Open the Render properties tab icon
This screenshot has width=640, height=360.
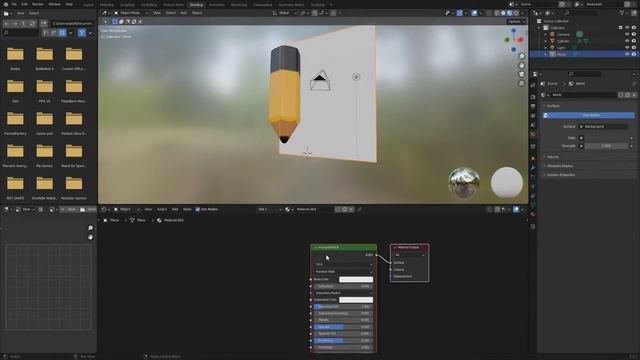pos(533,97)
